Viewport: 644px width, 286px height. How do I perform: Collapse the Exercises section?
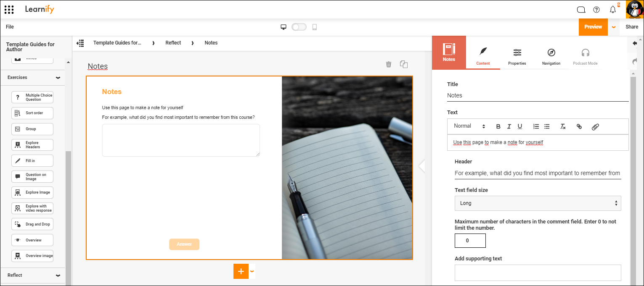[x=58, y=78]
